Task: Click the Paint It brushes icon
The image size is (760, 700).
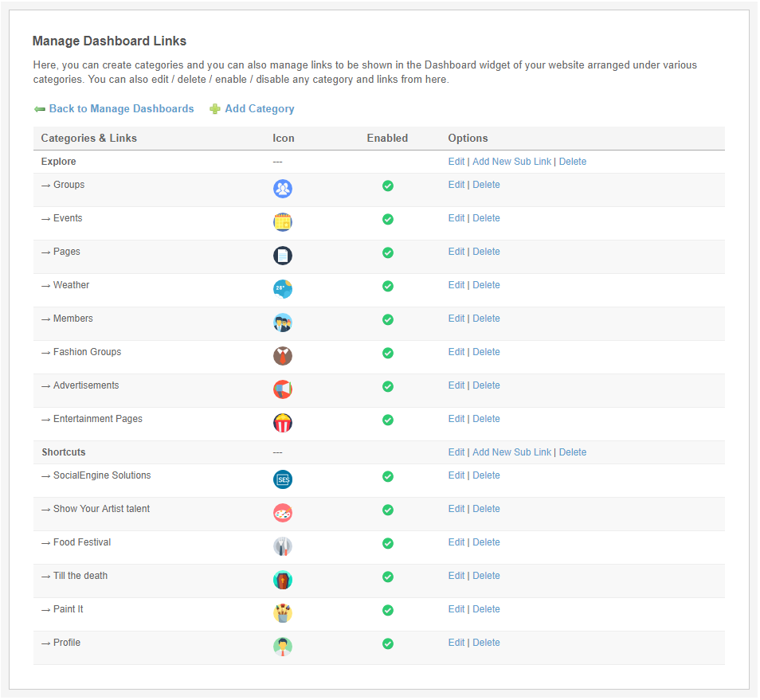Action: [x=282, y=613]
